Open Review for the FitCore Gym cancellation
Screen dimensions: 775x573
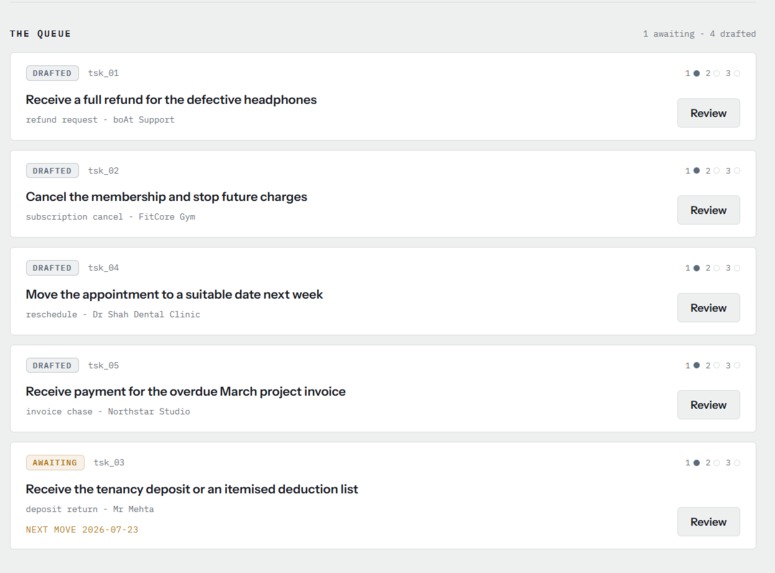point(708,210)
